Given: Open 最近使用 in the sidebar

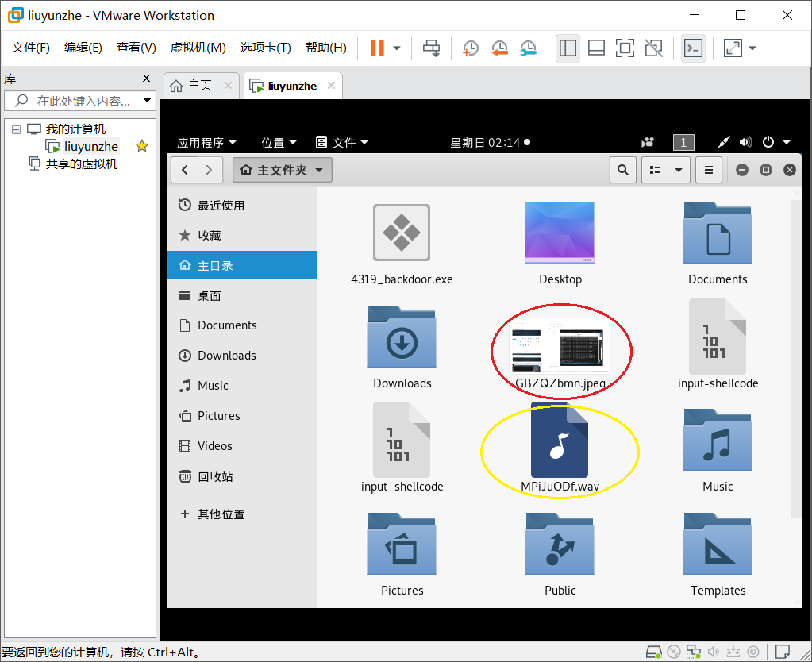Looking at the screenshot, I should click(x=242, y=205).
